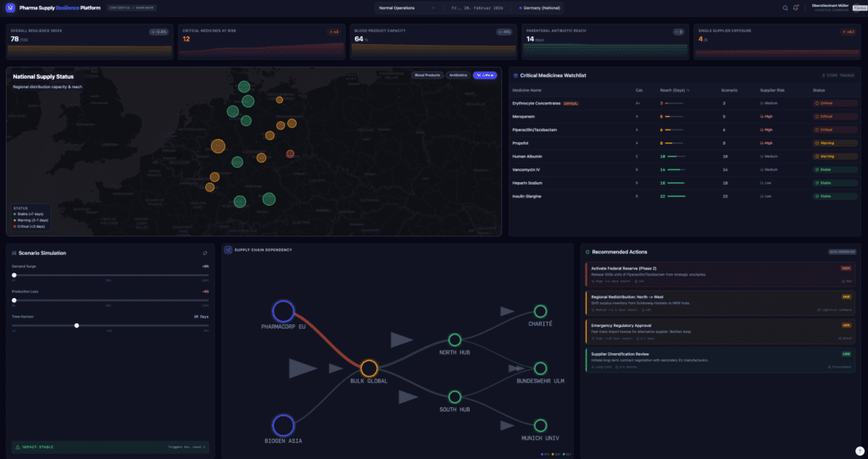Click the Time Horizon slider handle
The height and width of the screenshot is (459, 868).
click(77, 325)
